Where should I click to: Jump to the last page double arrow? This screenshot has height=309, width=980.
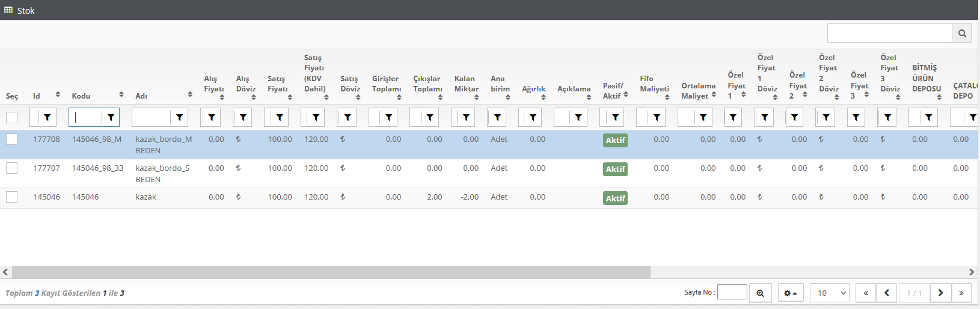(x=961, y=293)
